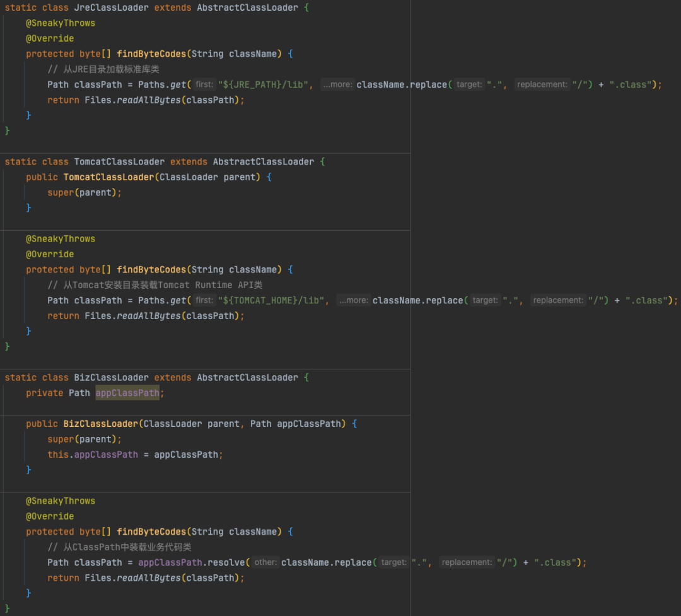Click the TomcatClassLoader name in class declaration
The height and width of the screenshot is (616, 681).
119,162
